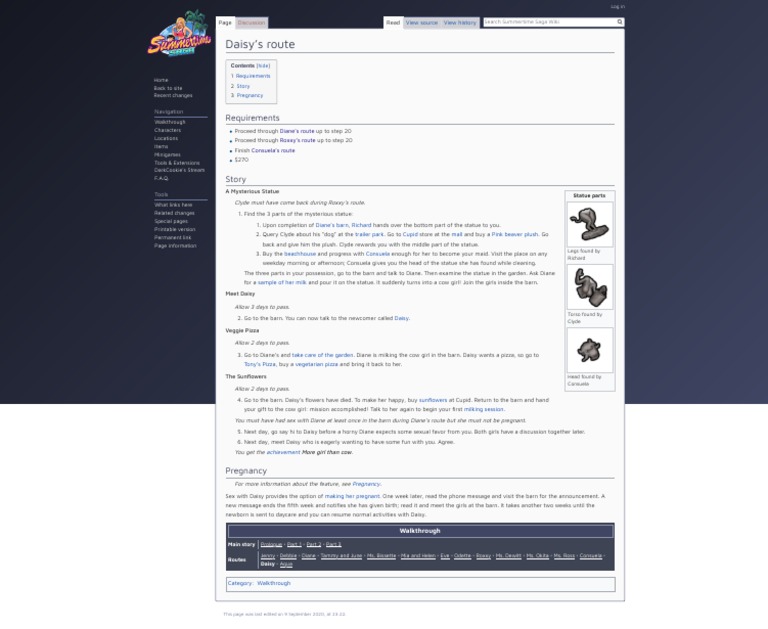The height and width of the screenshot is (629, 768).
Task: Open Ms. Okita route link
Action: [x=537, y=556]
